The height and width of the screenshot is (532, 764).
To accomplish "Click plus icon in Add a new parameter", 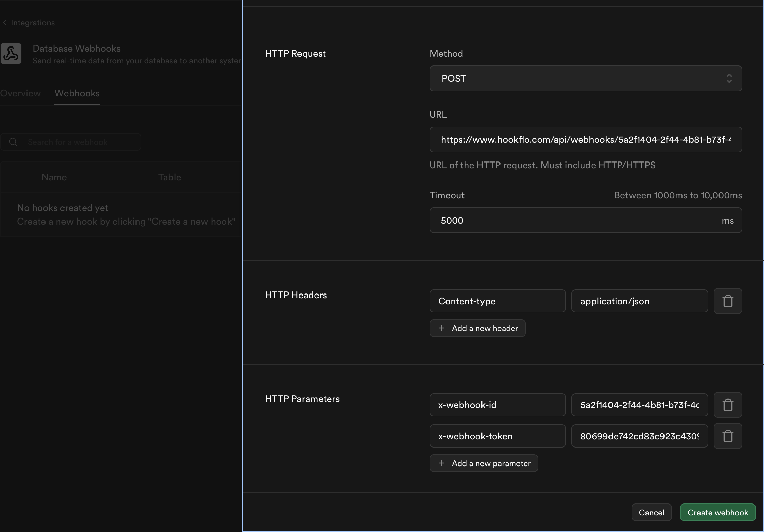I will pos(441,463).
